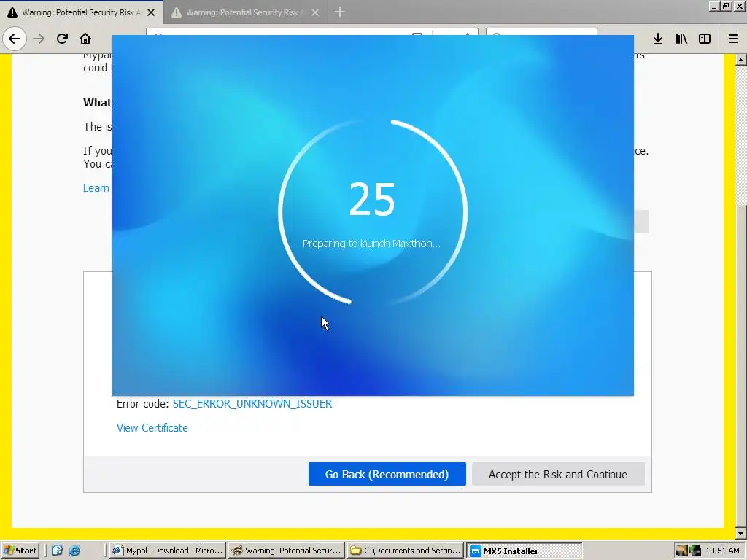Open SEC_ERROR_UNKNOWN_ISSUER error code link
The height and width of the screenshot is (560, 747).
(x=252, y=404)
